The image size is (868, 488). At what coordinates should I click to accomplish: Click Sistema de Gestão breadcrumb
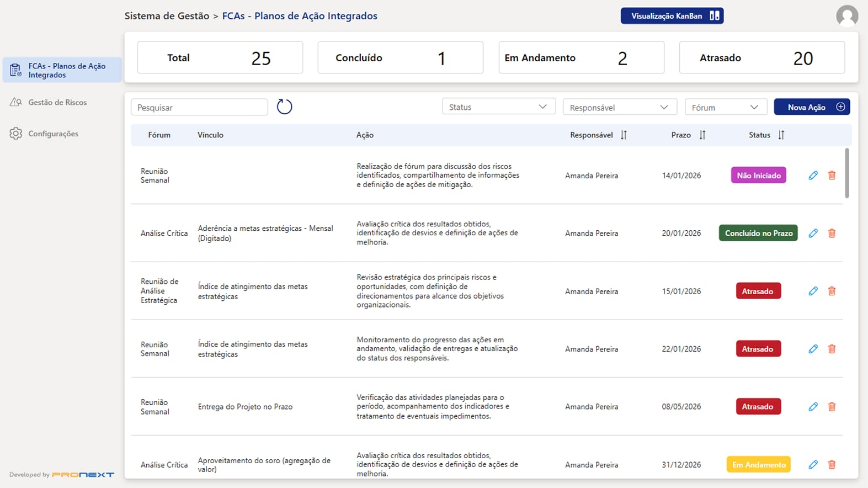(167, 16)
